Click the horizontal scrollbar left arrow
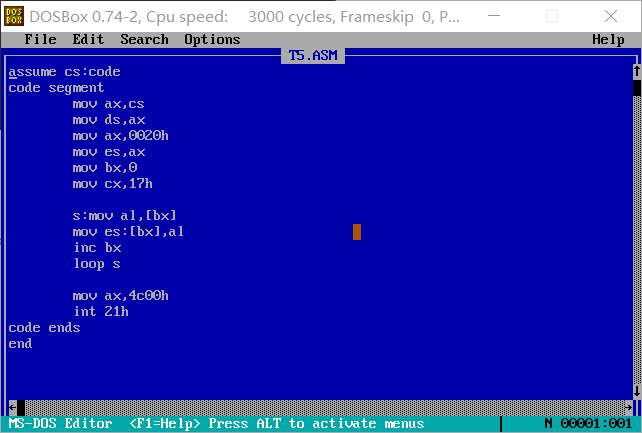 click(x=13, y=408)
